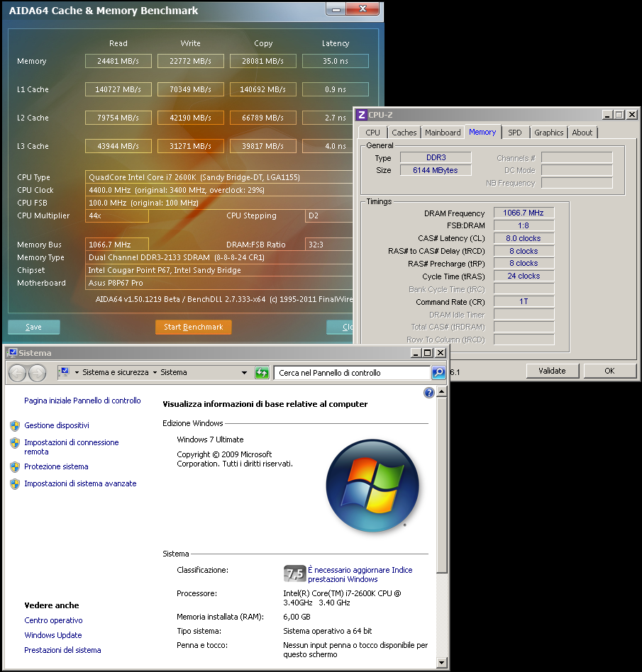The width and height of the screenshot is (642, 672).
Task: Click the Memory Read value 24481 MB/s
Action: click(x=118, y=61)
